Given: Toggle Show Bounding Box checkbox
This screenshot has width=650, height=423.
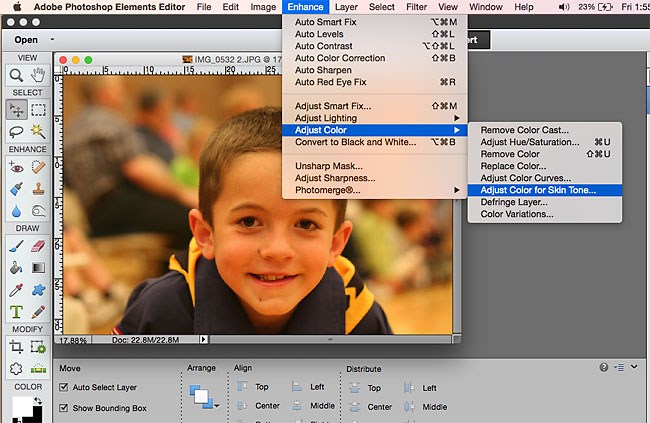Looking at the screenshot, I should tap(63, 408).
